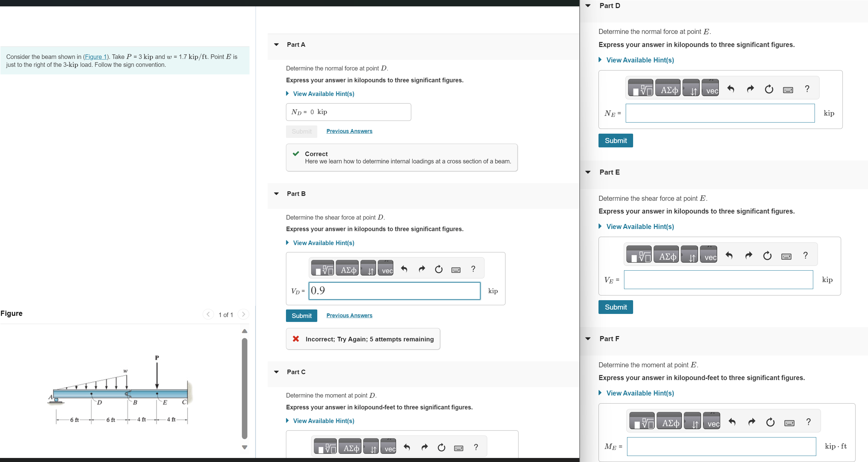Click undo arrow in Part B toolbar
This screenshot has width=868, height=462.
coord(404,269)
